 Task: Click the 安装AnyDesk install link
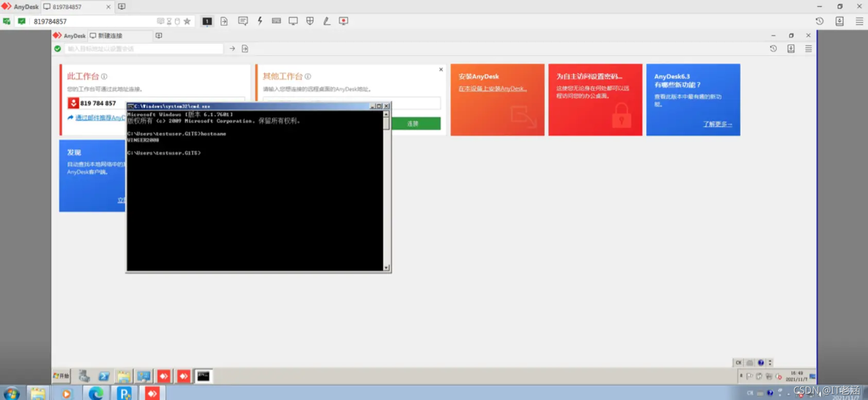click(492, 89)
